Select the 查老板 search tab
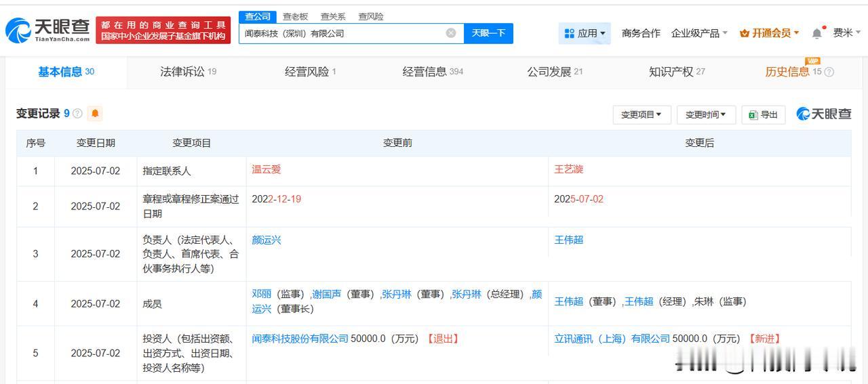868x384 pixels. pos(295,16)
